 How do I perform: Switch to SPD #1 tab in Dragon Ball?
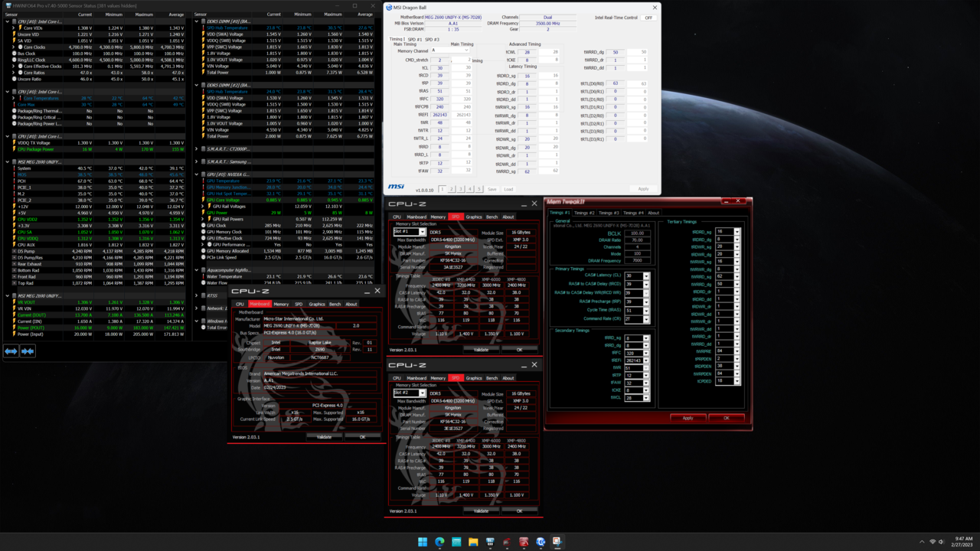(x=414, y=39)
